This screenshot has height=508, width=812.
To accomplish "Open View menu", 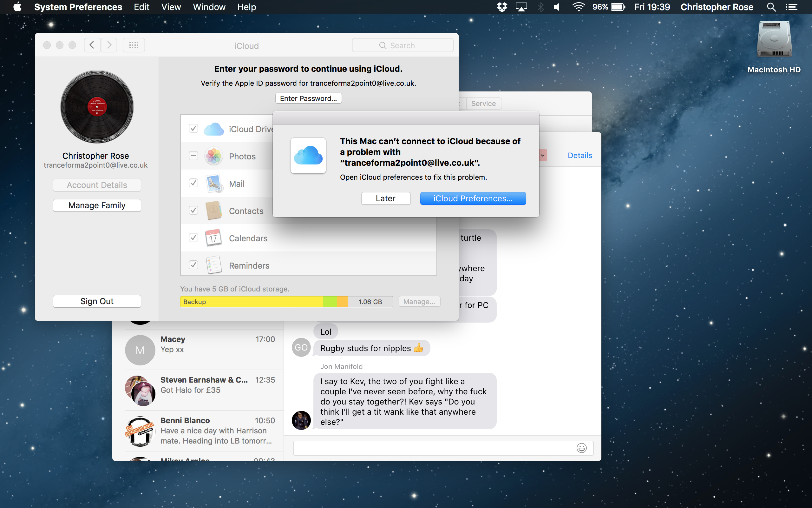I will coord(171,7).
